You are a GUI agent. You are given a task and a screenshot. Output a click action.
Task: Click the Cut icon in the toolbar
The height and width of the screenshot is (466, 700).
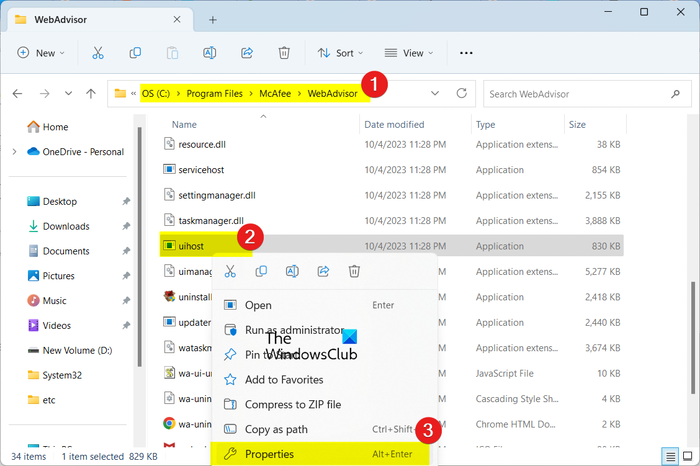(x=98, y=53)
